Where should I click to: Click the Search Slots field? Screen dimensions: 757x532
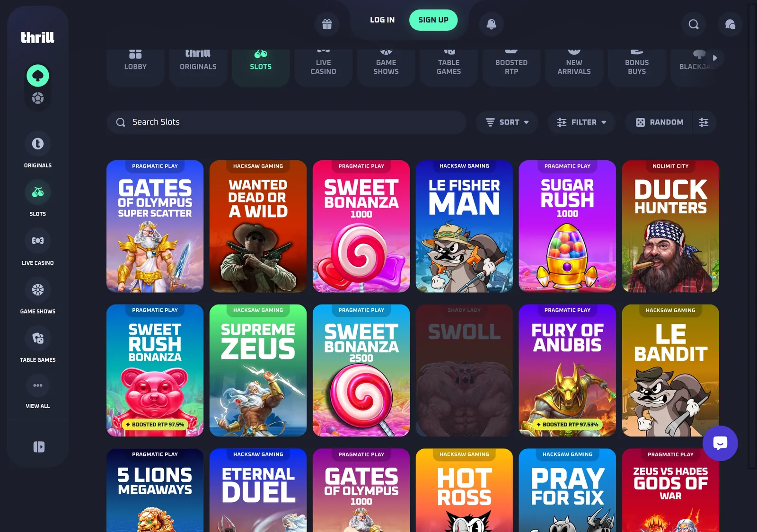(x=287, y=122)
